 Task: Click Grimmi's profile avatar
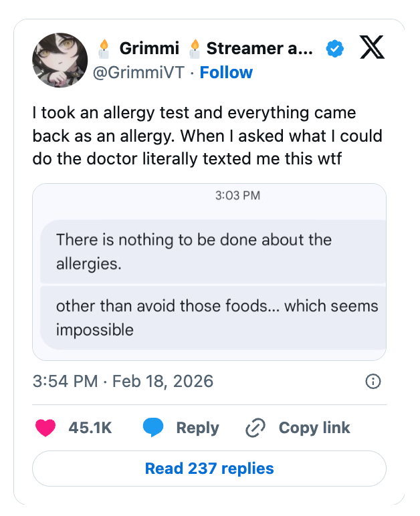pos(60,60)
